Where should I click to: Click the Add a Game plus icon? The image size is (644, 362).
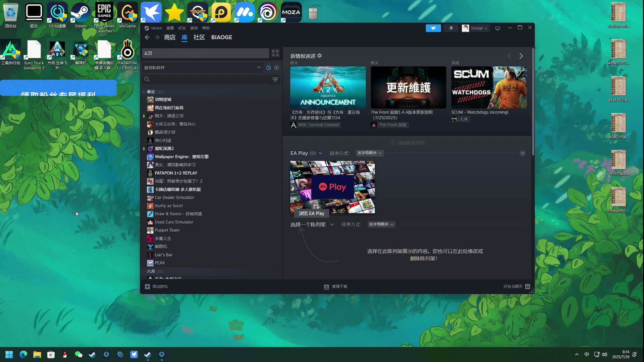[147, 287]
